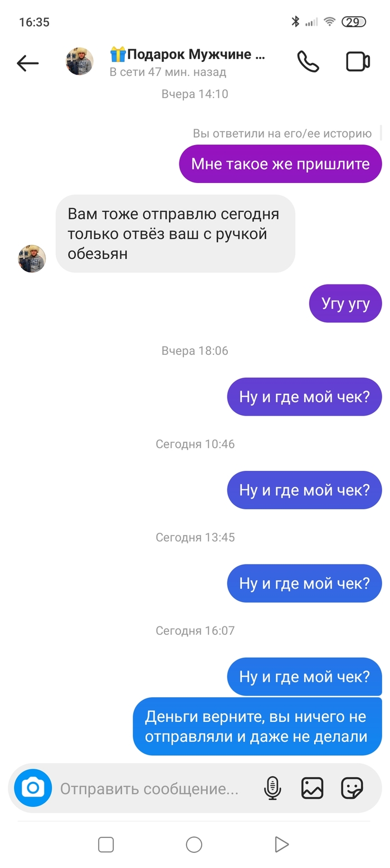The width and height of the screenshot is (390, 868).
Task: Record a voice message with the microphone
Action: pyautogui.click(x=272, y=788)
